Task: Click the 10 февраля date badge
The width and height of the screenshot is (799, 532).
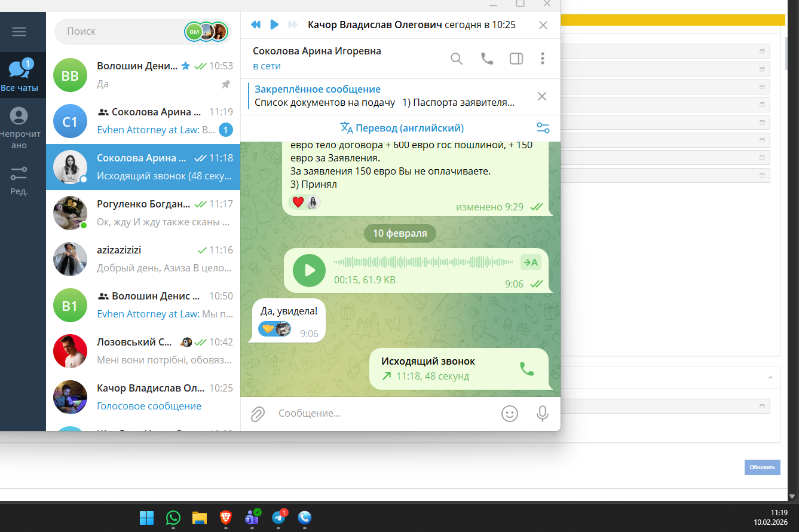Action: 400,233
